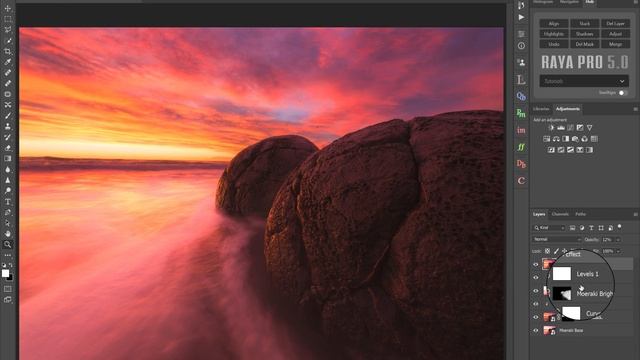Select the Clone Stamp tool
Screen dimensions: 640x360
point(8,126)
